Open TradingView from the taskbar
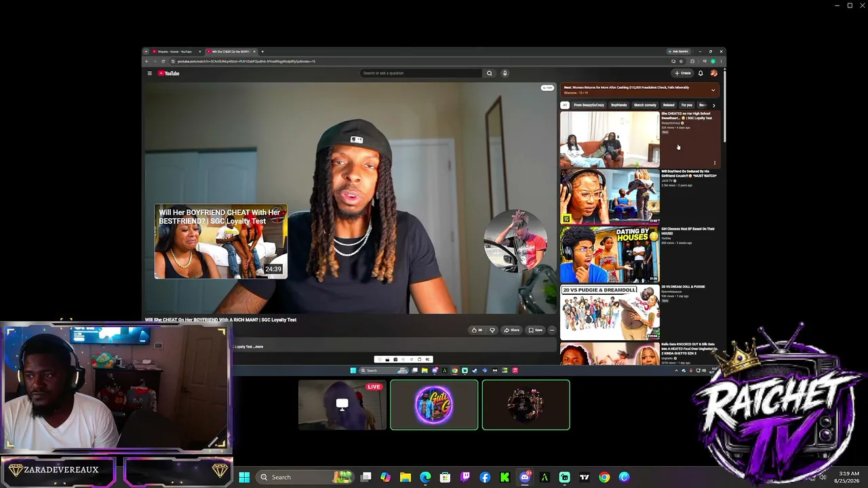This screenshot has width=868, height=488. (x=584, y=477)
